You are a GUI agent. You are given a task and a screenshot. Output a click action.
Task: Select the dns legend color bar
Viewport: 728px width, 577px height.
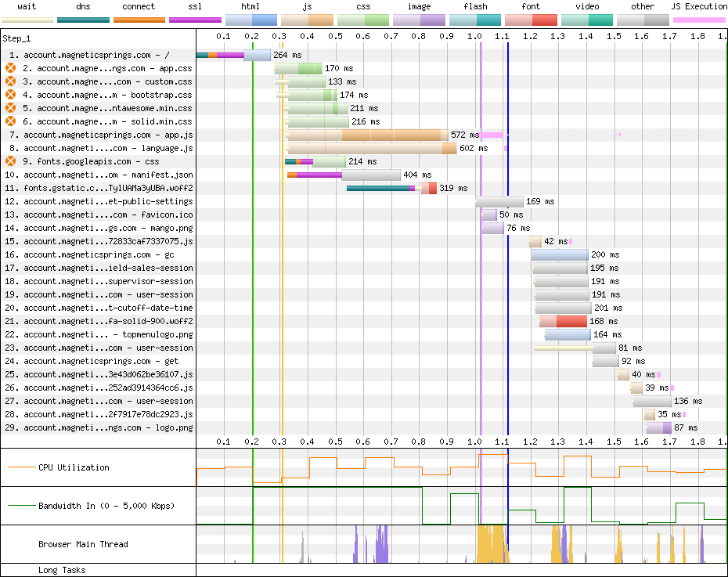pyautogui.click(x=83, y=20)
